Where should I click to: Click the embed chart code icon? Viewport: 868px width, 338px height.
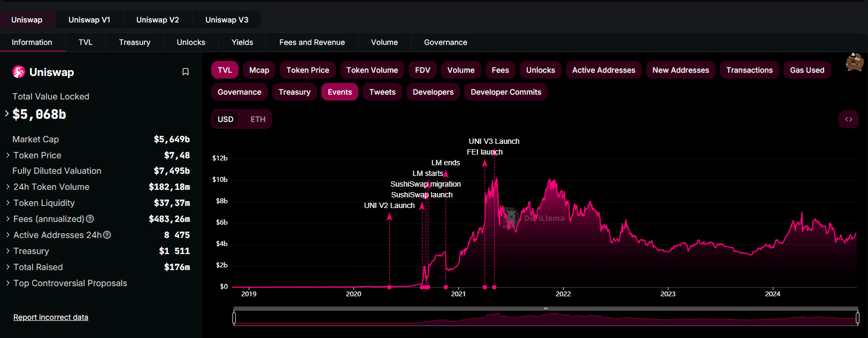point(848,119)
